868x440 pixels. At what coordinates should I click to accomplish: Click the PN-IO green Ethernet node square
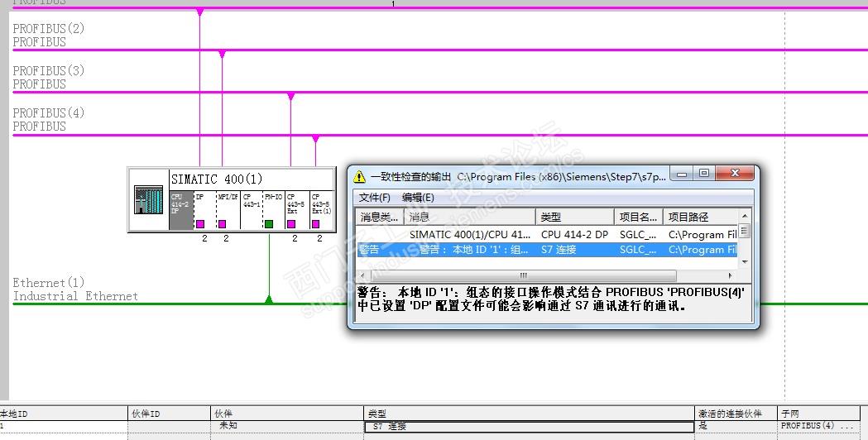268,223
